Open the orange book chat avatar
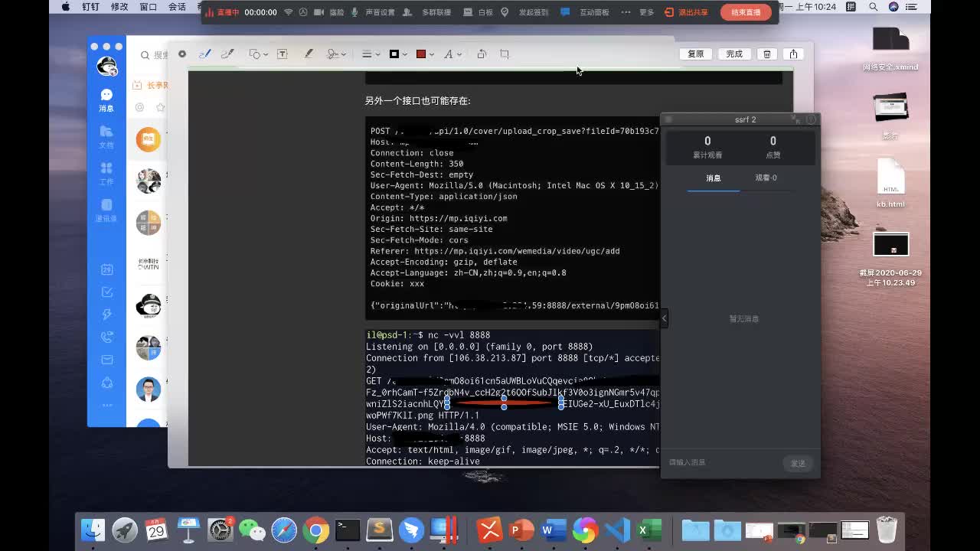The height and width of the screenshot is (551, 980). click(x=149, y=139)
